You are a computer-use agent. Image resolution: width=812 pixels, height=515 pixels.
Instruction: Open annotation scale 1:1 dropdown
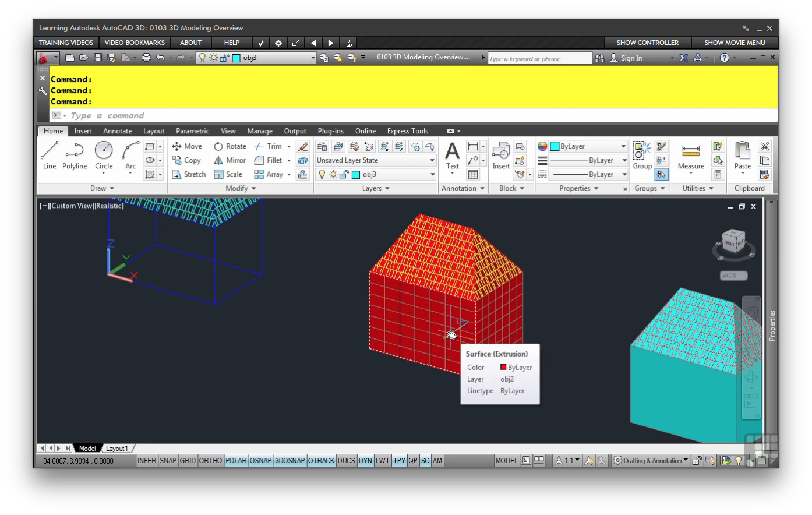[x=567, y=460]
